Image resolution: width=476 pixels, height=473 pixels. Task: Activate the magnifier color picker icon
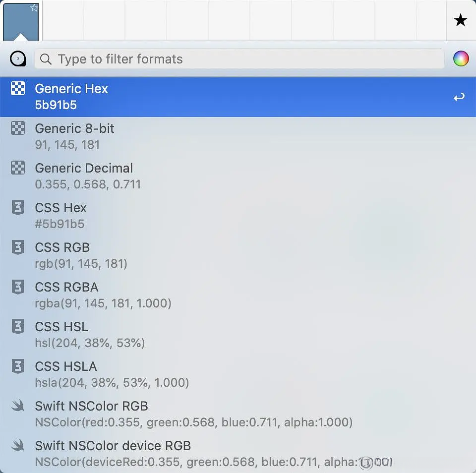tap(18, 59)
